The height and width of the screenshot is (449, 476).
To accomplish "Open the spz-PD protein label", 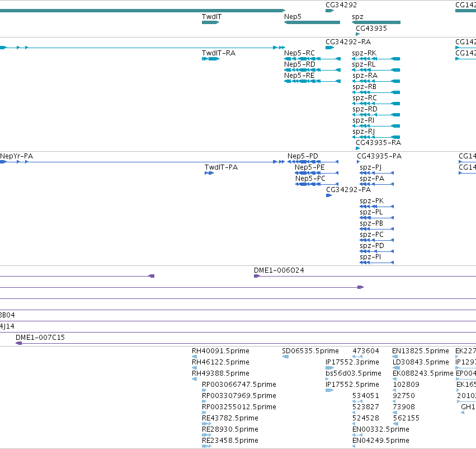I will 372,245.
